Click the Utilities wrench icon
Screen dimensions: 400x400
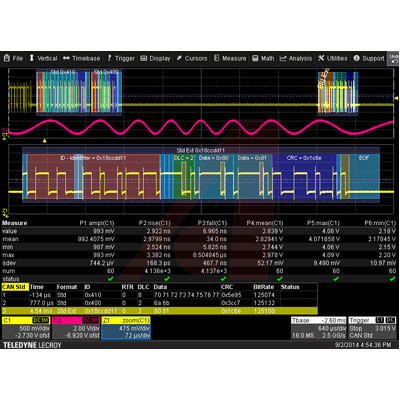pos(321,58)
